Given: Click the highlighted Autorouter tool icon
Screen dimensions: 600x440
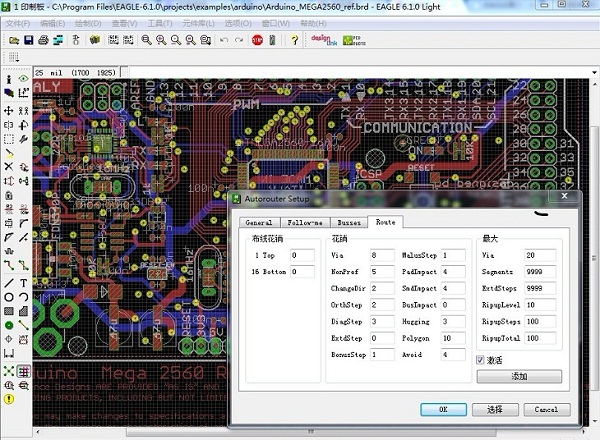Looking at the screenshot, I should click(x=24, y=371).
